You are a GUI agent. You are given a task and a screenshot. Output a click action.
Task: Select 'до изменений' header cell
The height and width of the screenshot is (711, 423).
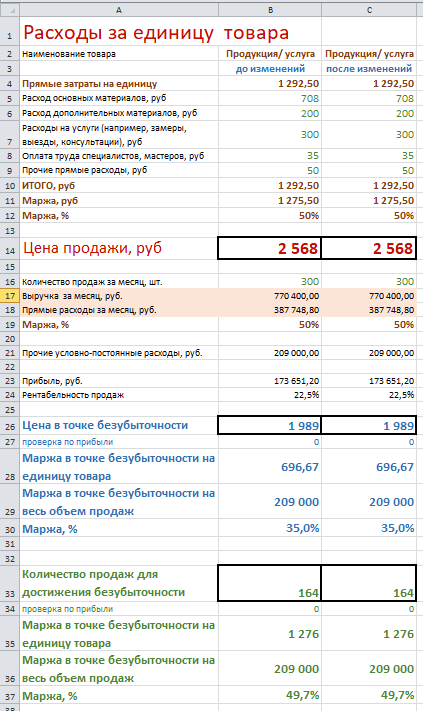tap(270, 68)
